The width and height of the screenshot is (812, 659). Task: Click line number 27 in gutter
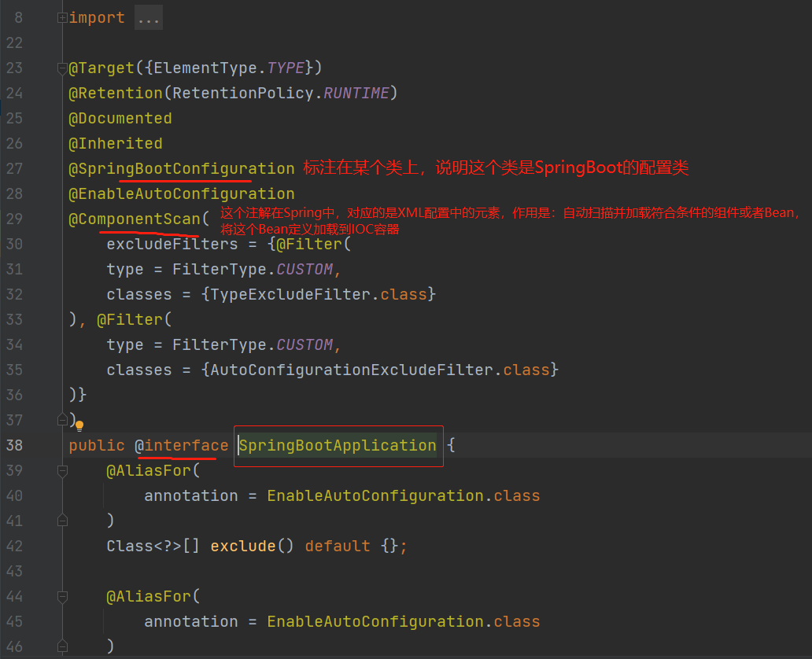pyautogui.click(x=14, y=169)
